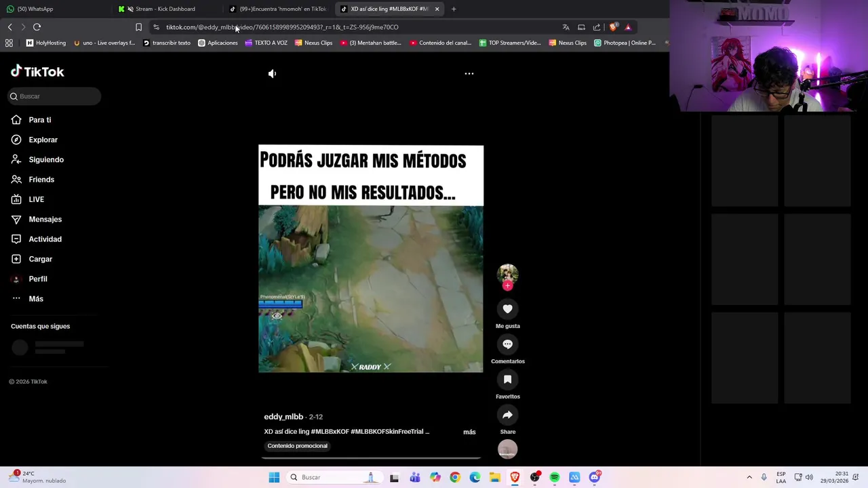Open Spotify from the taskbar
Image resolution: width=868 pixels, height=488 pixels.
coord(555,477)
